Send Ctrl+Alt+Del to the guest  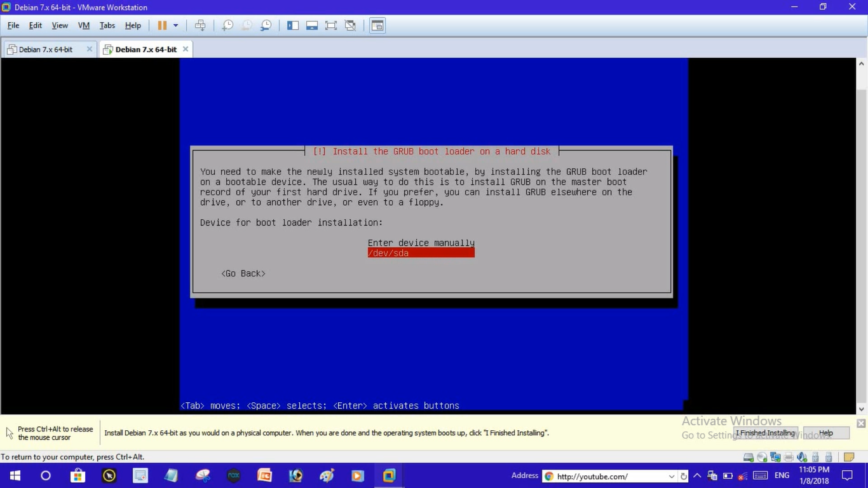tap(200, 25)
